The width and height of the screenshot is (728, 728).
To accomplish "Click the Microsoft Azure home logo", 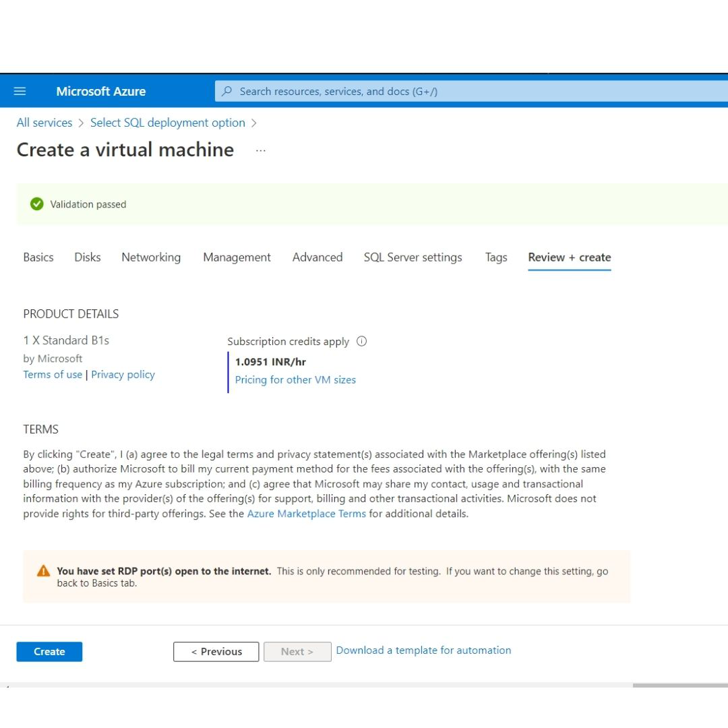I will [x=100, y=91].
